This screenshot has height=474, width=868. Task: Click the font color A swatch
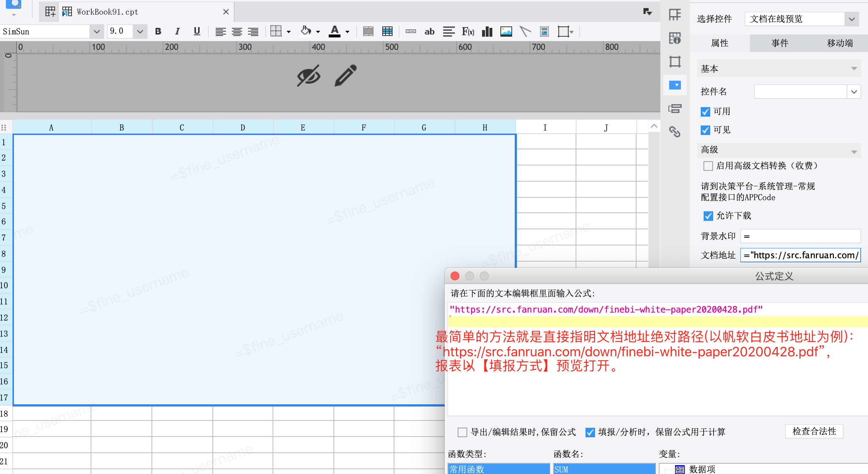335,32
